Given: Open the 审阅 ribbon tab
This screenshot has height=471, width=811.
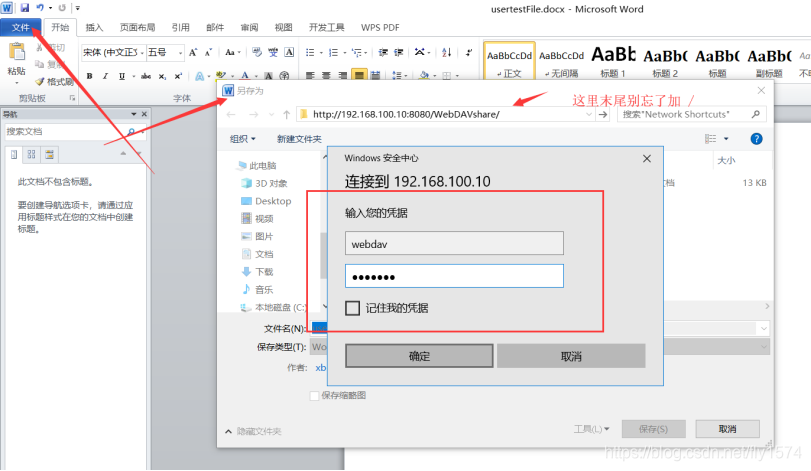Looking at the screenshot, I should coord(249,27).
